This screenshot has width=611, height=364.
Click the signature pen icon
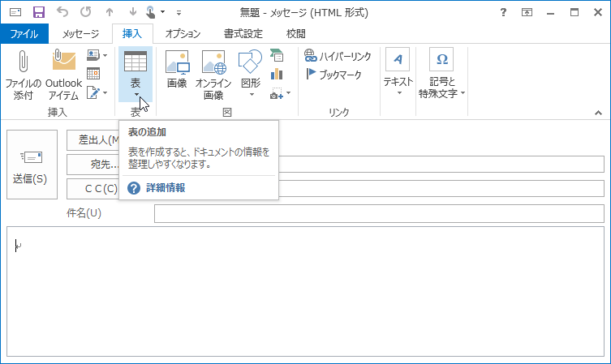tap(93, 92)
